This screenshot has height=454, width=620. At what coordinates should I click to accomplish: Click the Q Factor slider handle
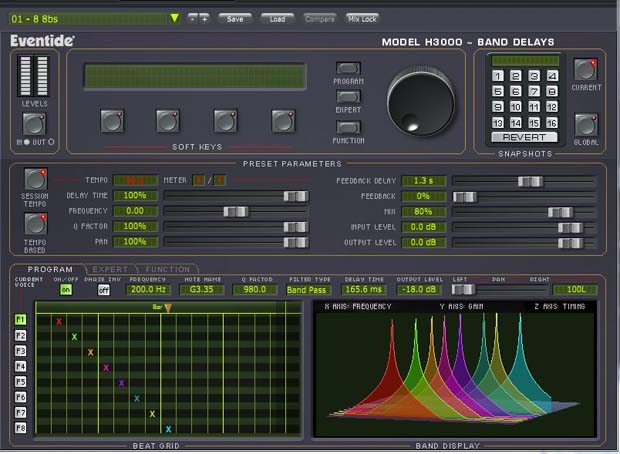coord(296,227)
